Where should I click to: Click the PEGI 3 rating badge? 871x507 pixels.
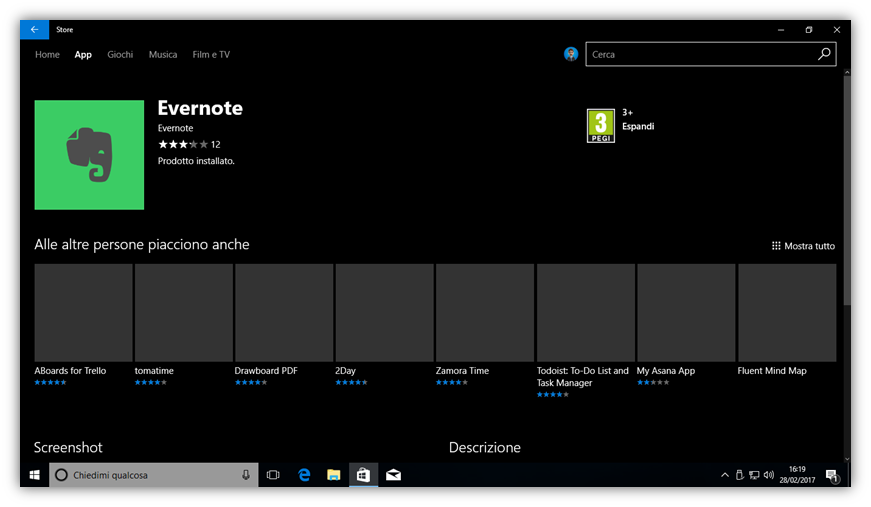coord(600,126)
